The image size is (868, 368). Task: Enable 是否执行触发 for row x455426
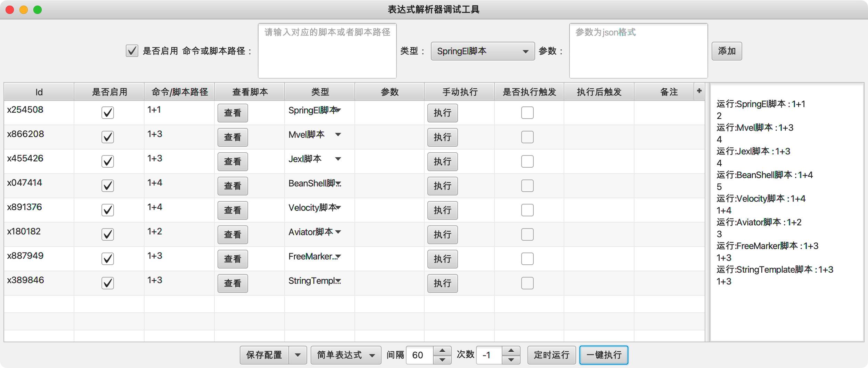[x=527, y=161]
